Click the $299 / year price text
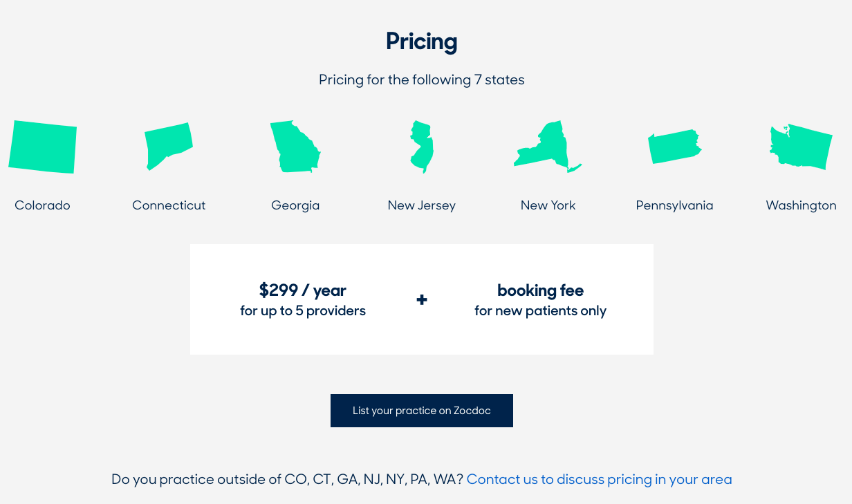Image resolution: width=852 pixels, height=504 pixels. pyautogui.click(x=303, y=290)
